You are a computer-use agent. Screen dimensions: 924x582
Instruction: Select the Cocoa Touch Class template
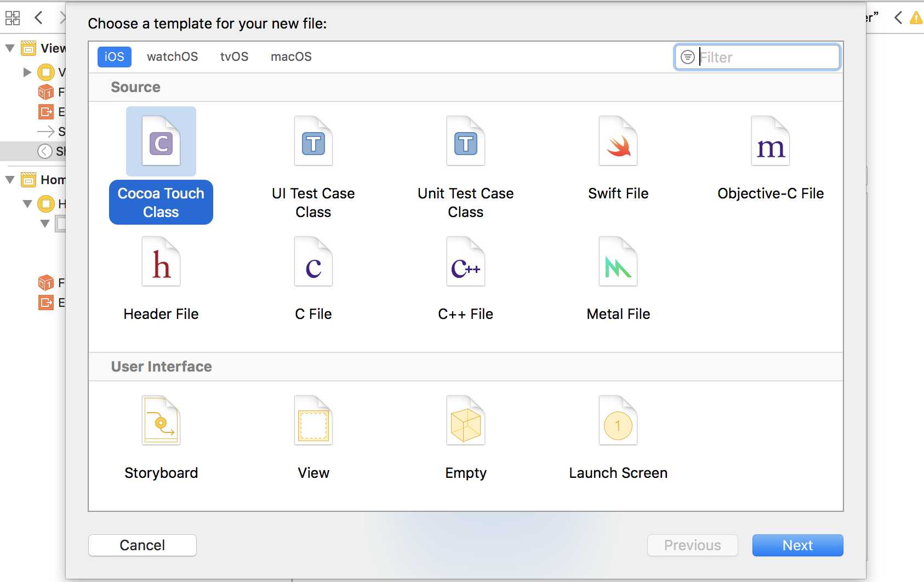pyautogui.click(x=161, y=166)
